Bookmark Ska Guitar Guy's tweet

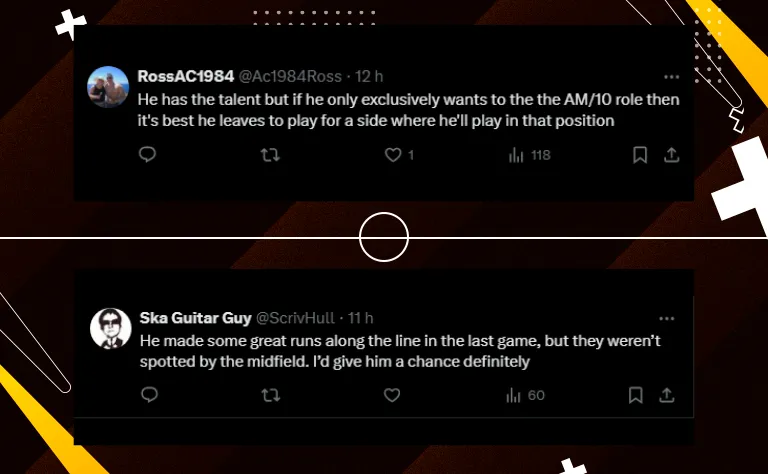pyautogui.click(x=635, y=395)
